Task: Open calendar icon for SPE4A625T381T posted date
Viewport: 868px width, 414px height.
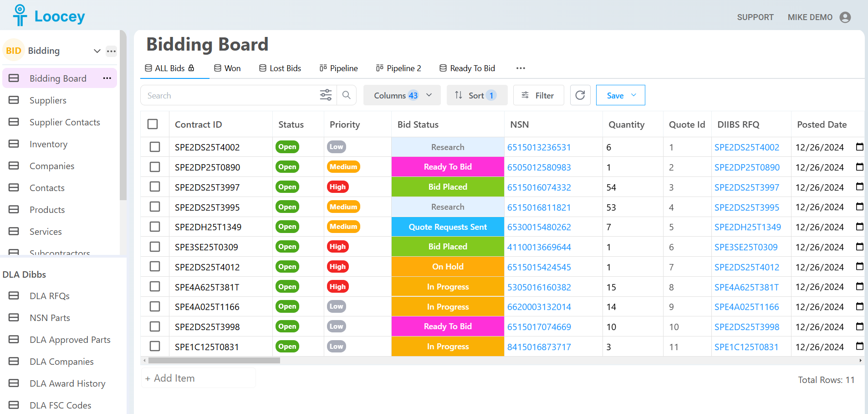Action: point(860,286)
